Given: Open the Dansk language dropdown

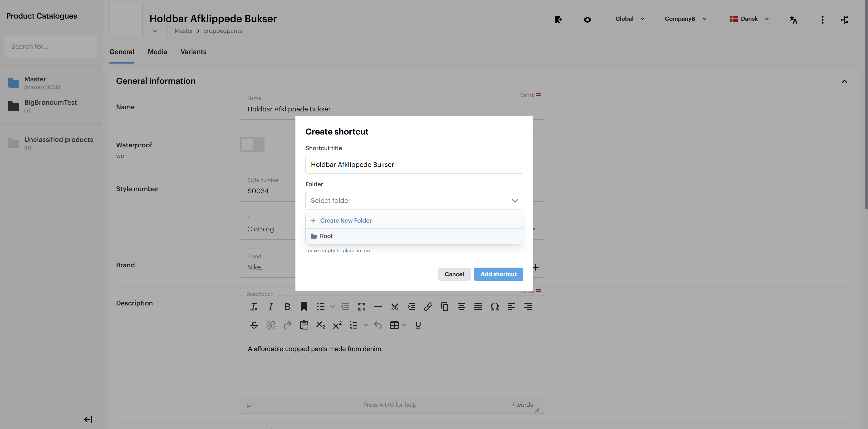Looking at the screenshot, I should (749, 19).
